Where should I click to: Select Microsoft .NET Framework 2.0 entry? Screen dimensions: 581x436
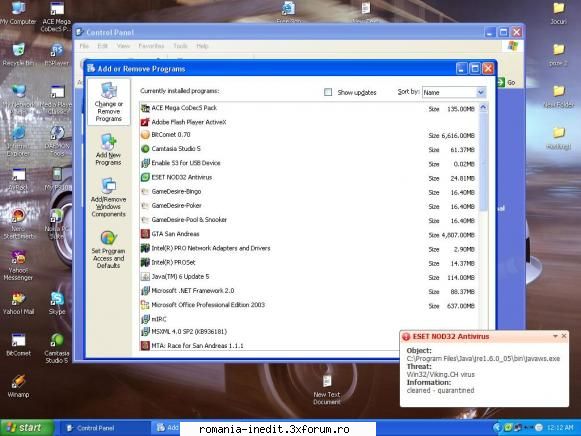click(308, 291)
